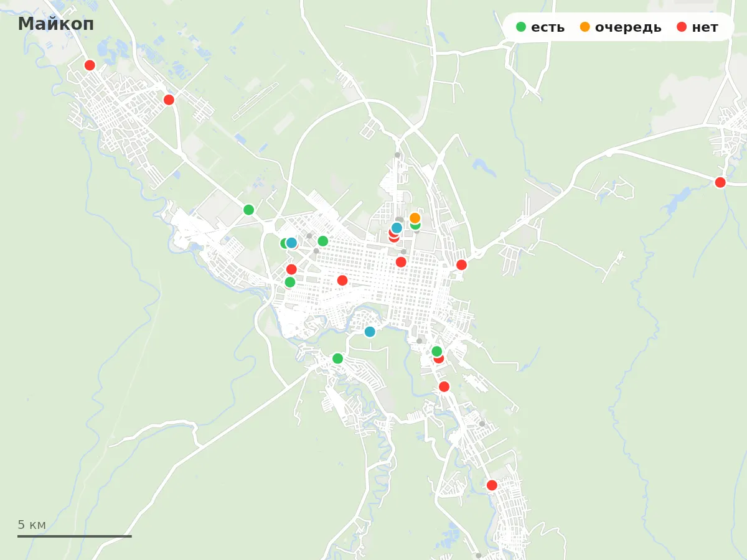This screenshot has width=747, height=560.
Task: Click the "Майкоп" map title
Action: coord(56,24)
